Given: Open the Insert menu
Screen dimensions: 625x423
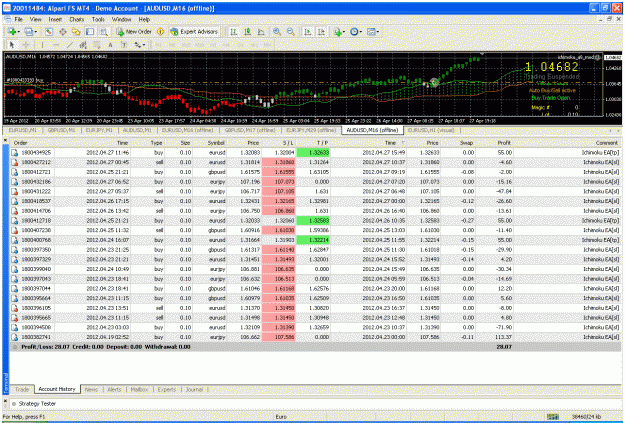Looking at the screenshot, I should click(x=55, y=19).
